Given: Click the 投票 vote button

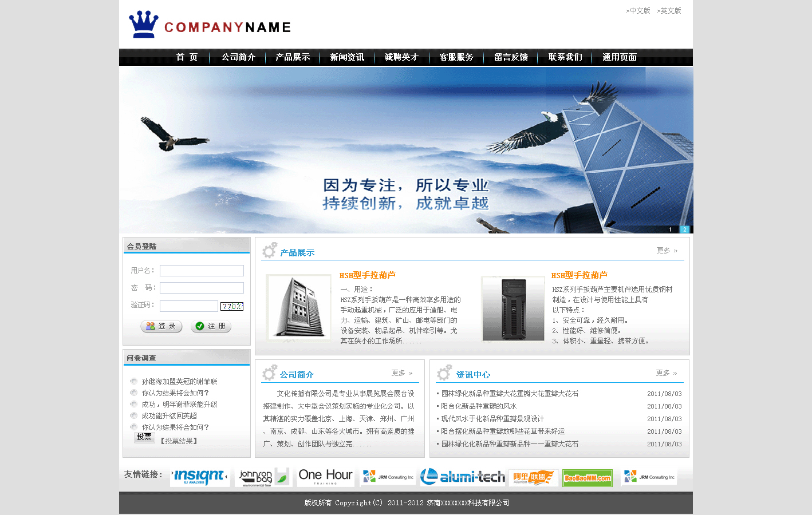Looking at the screenshot, I should pyautogui.click(x=144, y=437).
